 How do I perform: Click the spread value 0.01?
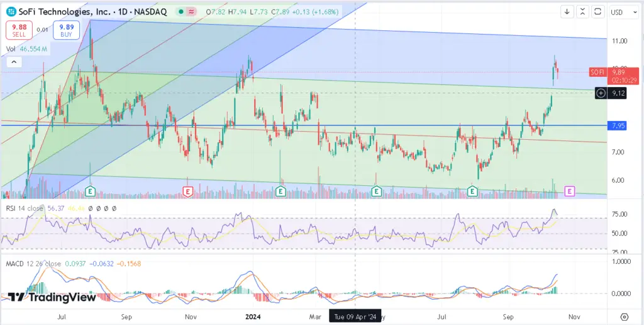click(42, 30)
